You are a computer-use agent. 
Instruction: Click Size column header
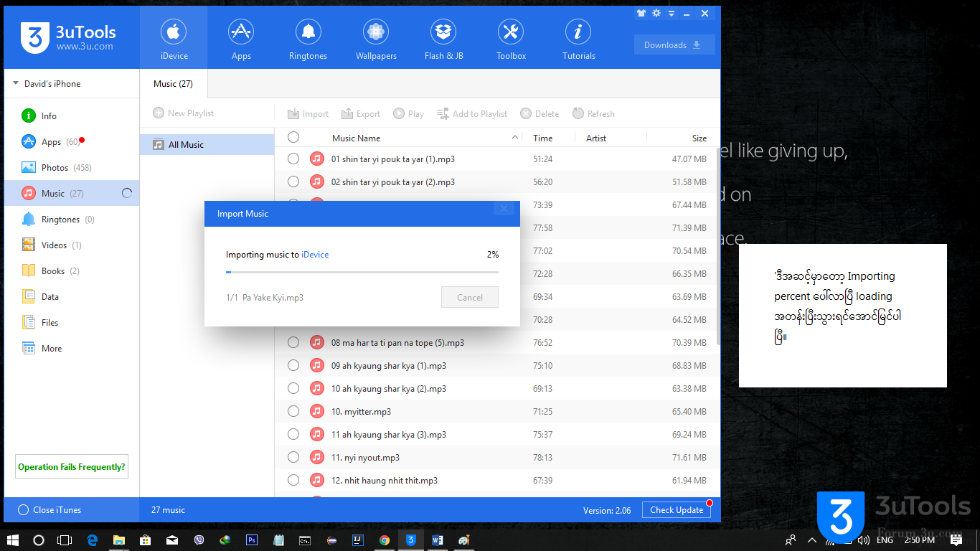(699, 138)
